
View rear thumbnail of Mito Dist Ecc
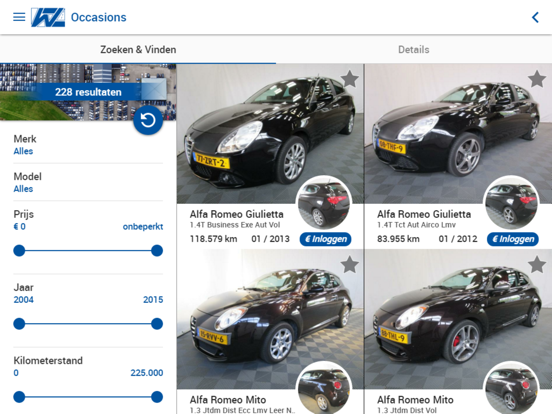click(x=324, y=388)
